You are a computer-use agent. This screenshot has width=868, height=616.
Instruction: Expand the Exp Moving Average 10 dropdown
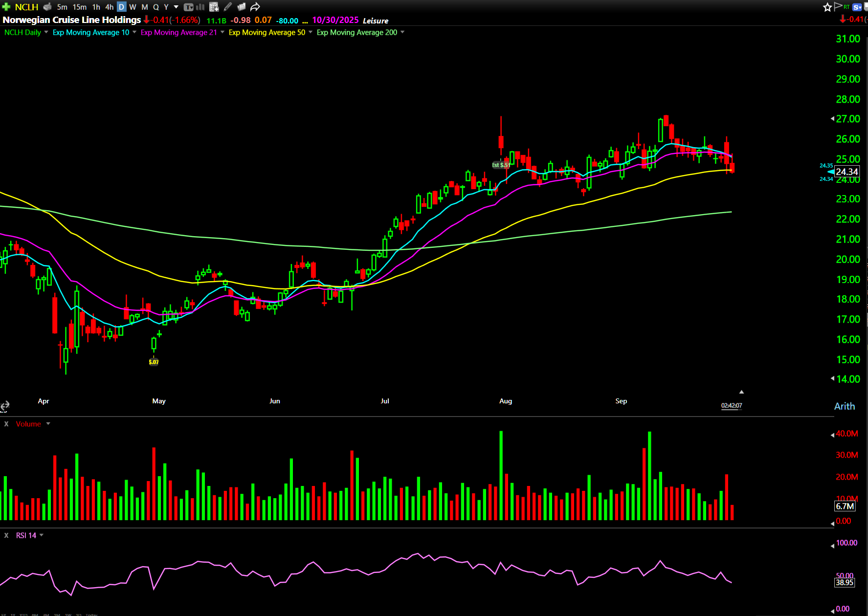click(x=134, y=32)
